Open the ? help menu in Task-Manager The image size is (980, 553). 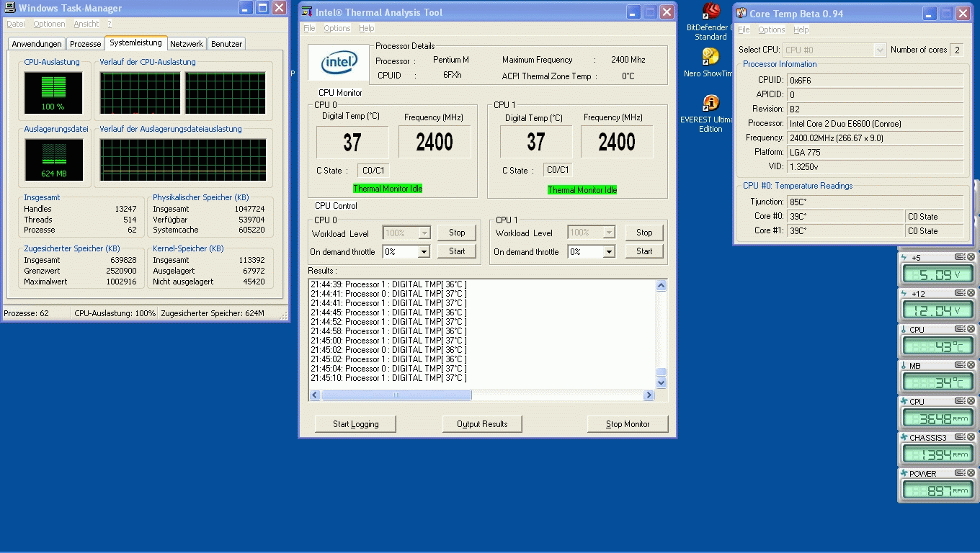point(110,24)
